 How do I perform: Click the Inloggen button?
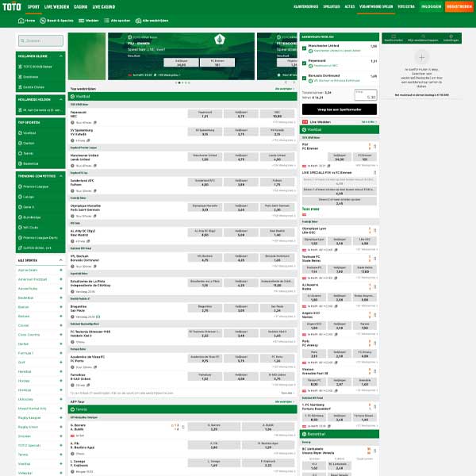click(431, 6)
